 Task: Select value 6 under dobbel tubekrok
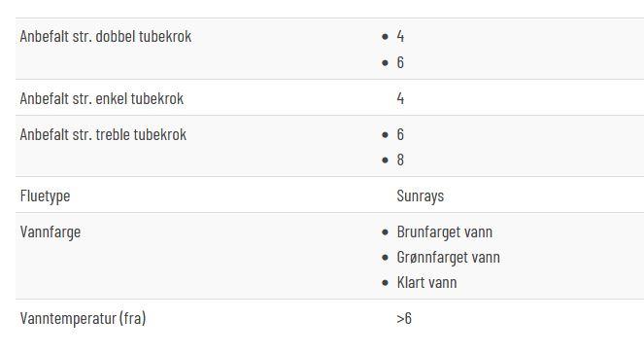[x=400, y=62]
